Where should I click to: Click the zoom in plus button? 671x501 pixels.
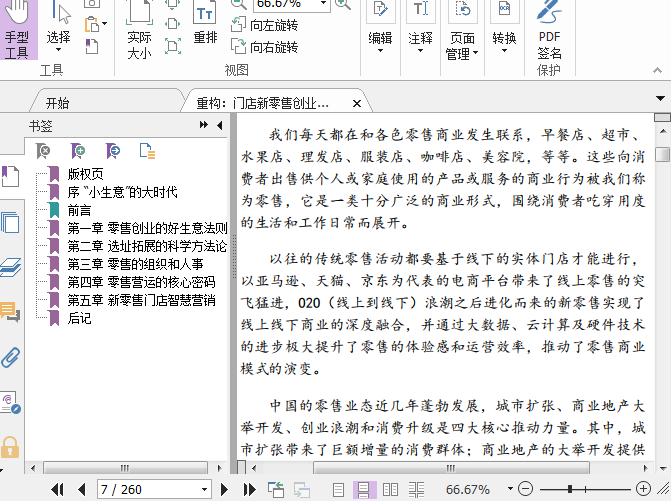(x=643, y=488)
